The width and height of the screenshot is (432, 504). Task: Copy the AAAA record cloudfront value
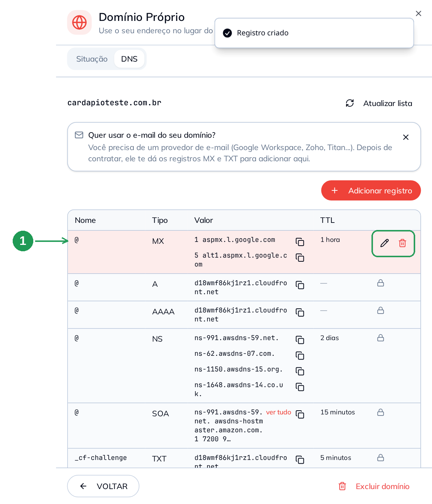click(x=300, y=312)
